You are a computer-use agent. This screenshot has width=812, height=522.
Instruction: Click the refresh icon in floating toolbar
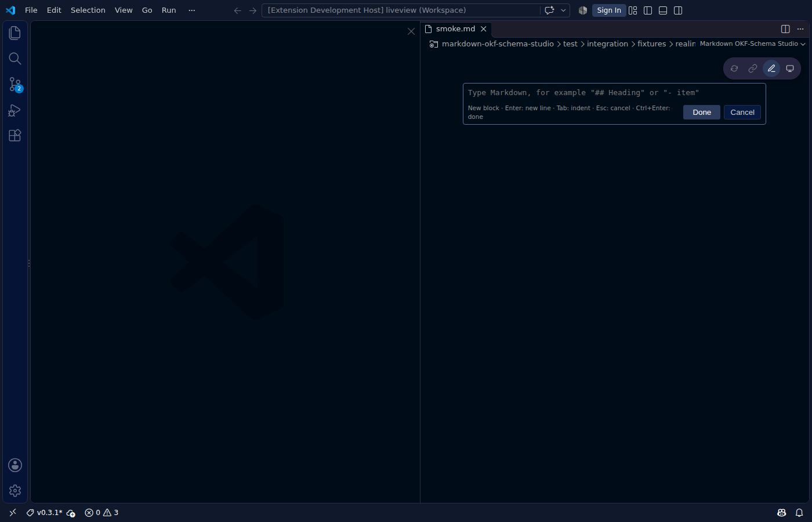(734, 68)
